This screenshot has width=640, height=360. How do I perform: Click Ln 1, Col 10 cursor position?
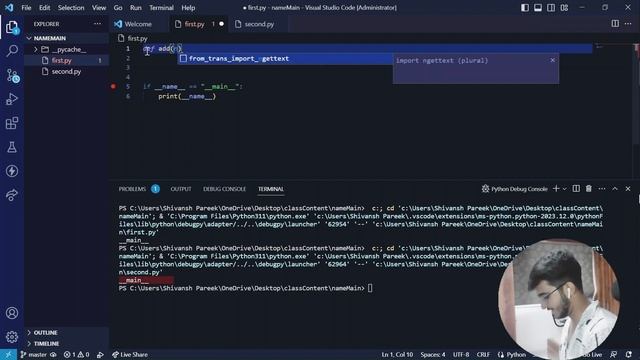tap(397, 355)
